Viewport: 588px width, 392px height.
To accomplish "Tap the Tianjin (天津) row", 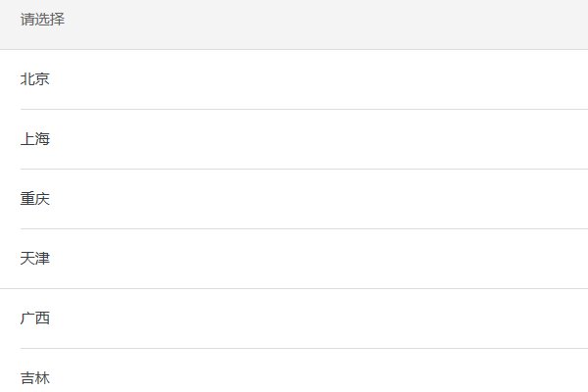I will coord(294,259).
